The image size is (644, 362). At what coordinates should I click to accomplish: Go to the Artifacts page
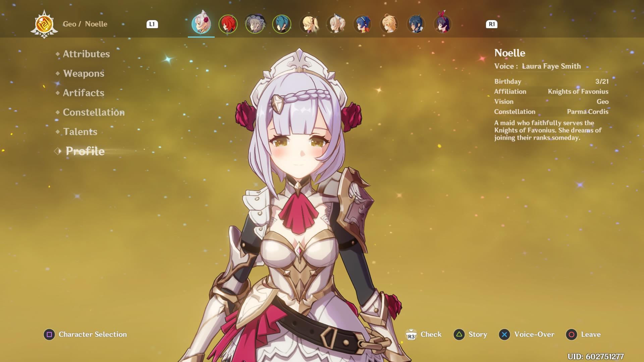84,93
